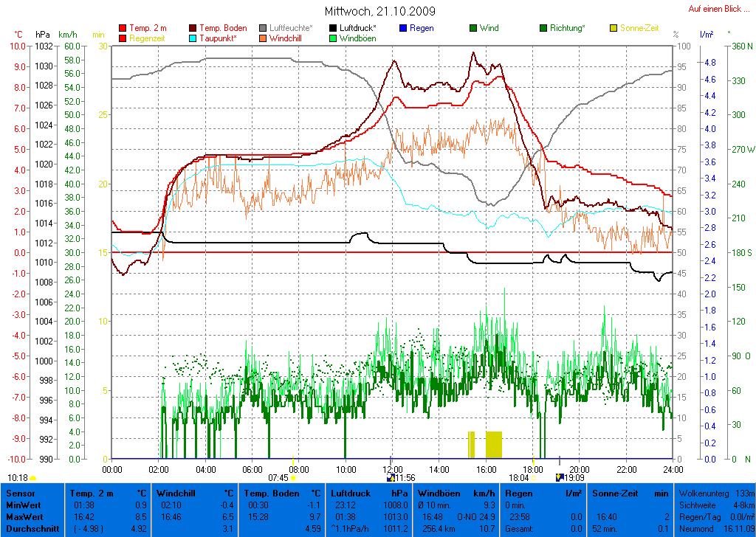
Task: Click the cyan Taupunkt legend square
Action: coord(193,38)
